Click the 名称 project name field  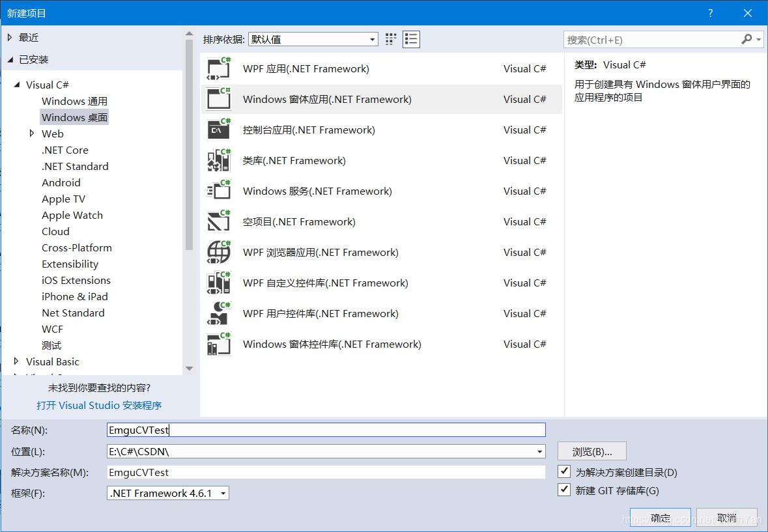pos(326,430)
